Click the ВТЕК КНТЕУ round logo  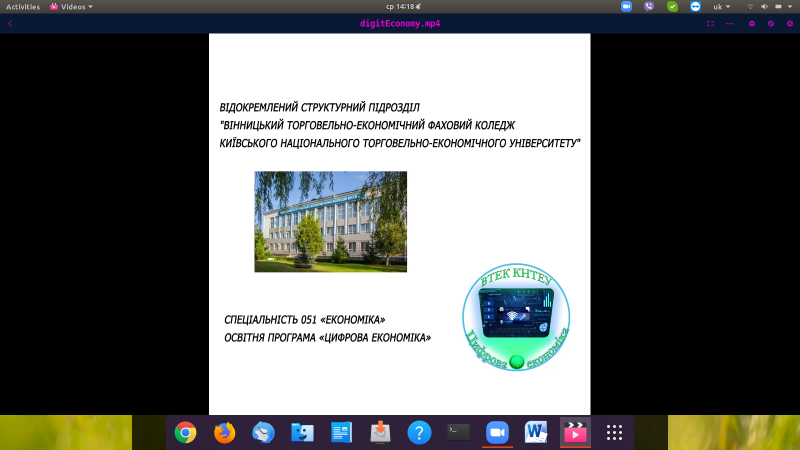coord(516,317)
